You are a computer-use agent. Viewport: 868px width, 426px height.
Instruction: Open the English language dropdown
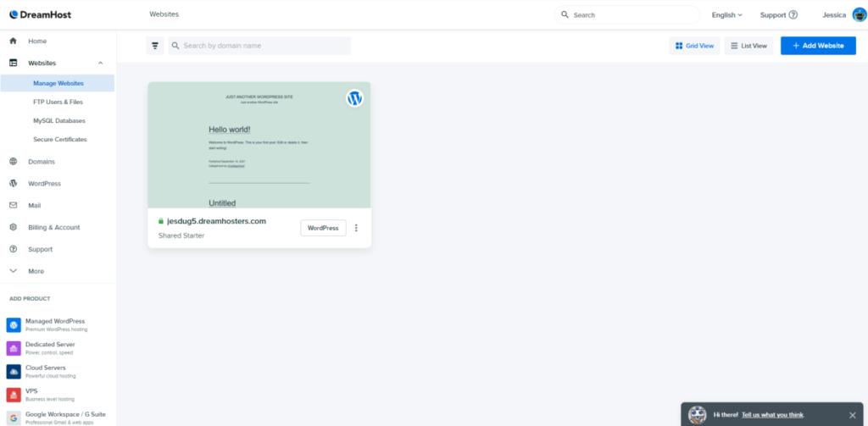point(726,15)
